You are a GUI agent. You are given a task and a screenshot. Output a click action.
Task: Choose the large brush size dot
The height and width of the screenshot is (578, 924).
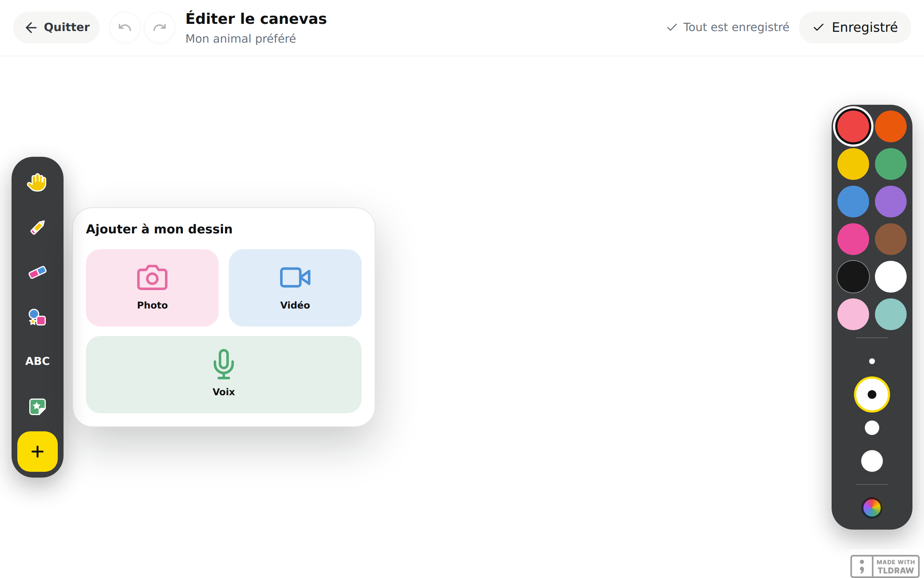pos(872,428)
